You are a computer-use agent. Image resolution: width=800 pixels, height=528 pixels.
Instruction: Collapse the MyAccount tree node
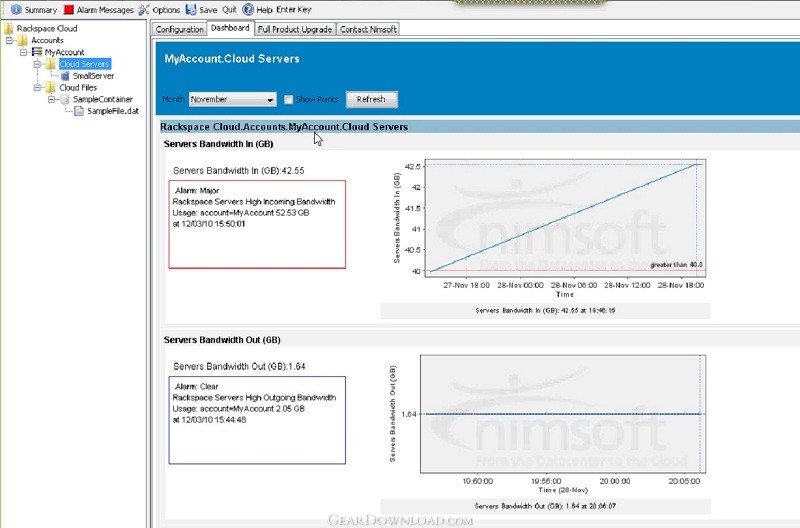22,52
